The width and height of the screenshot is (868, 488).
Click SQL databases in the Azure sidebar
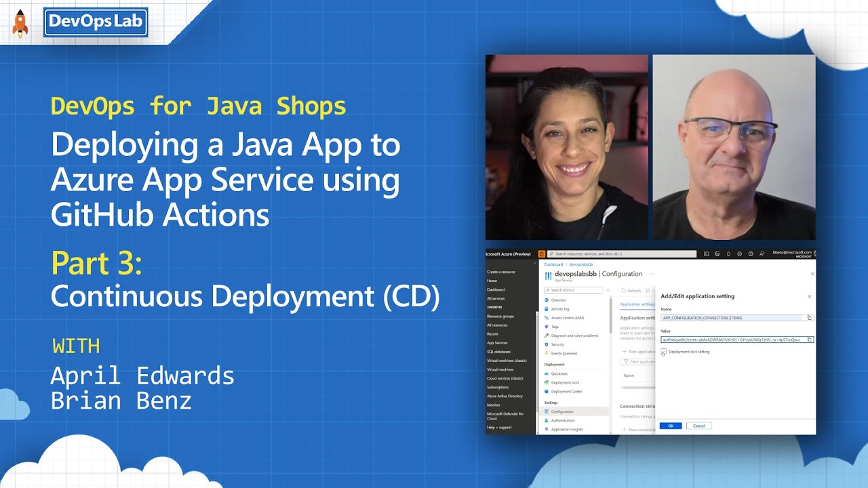499,352
